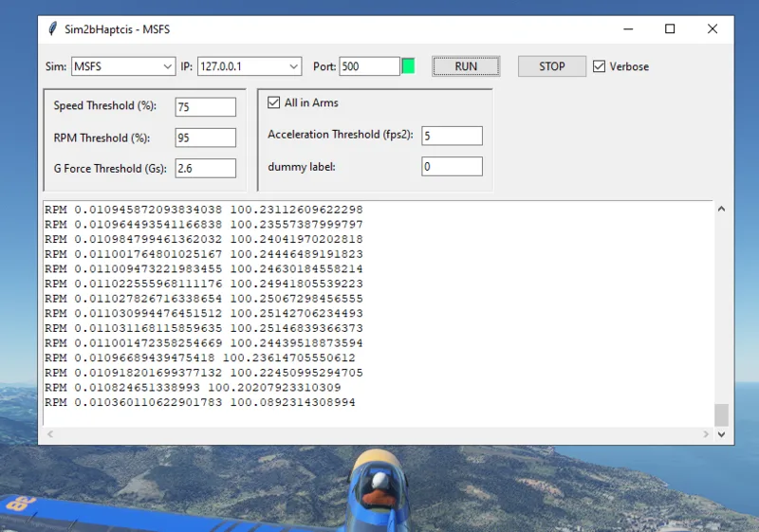This screenshot has height=532, width=759.
Task: Start the app with the RUN button
Action: (x=466, y=66)
